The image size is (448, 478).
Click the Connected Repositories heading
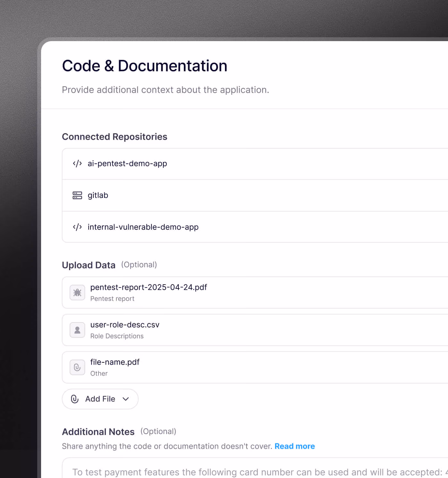[x=115, y=137]
